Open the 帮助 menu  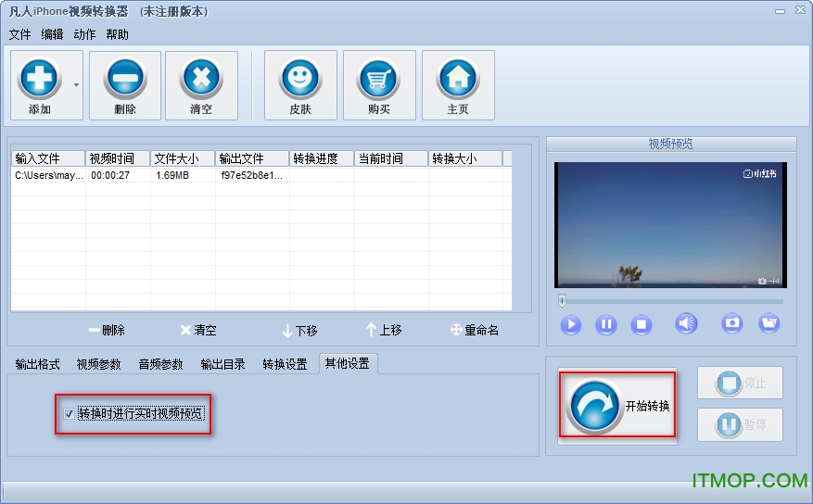117,34
